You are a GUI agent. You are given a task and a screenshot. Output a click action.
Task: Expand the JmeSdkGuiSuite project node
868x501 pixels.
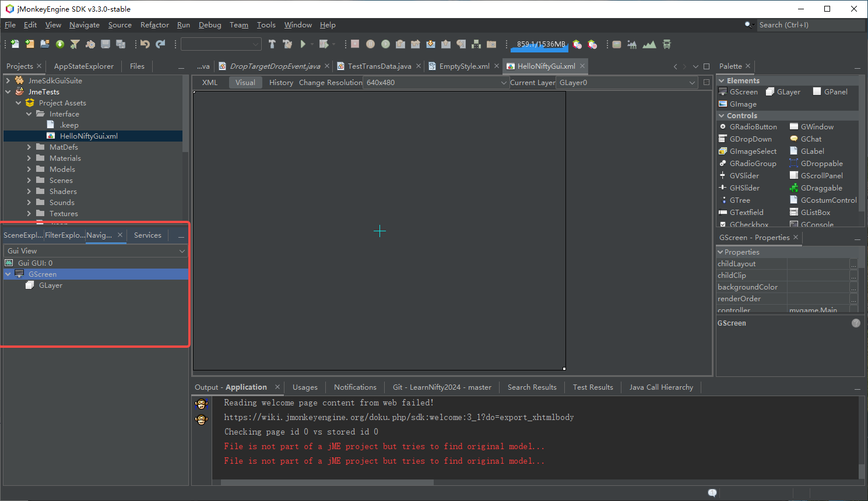[x=8, y=81]
